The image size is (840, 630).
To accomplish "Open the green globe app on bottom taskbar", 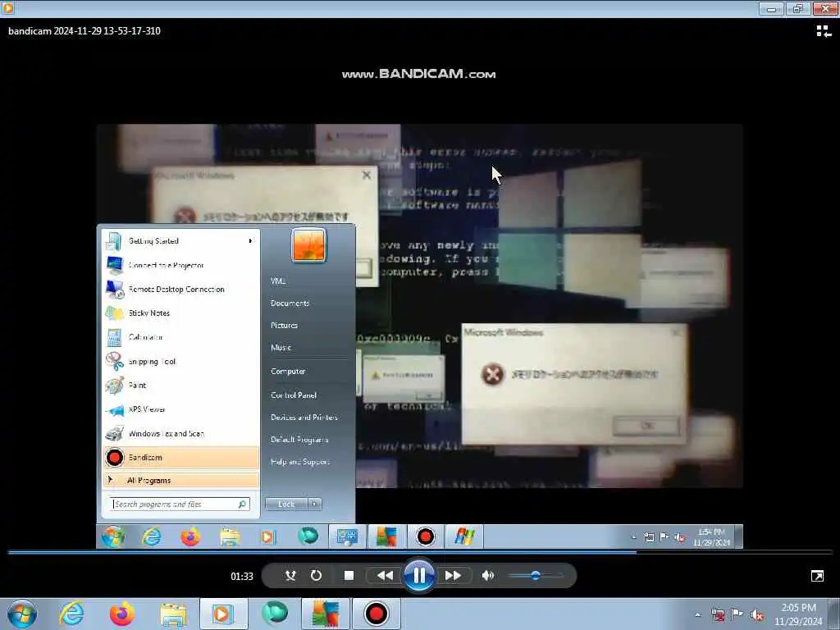I will [x=274, y=614].
